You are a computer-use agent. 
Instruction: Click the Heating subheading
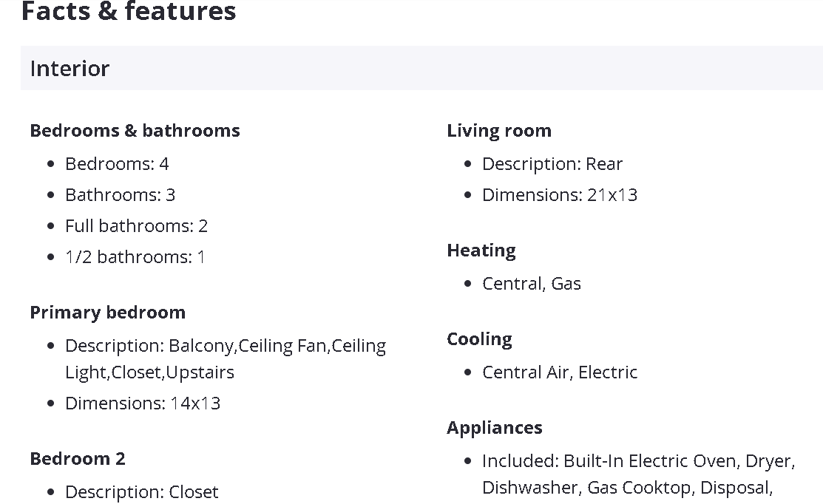481,251
